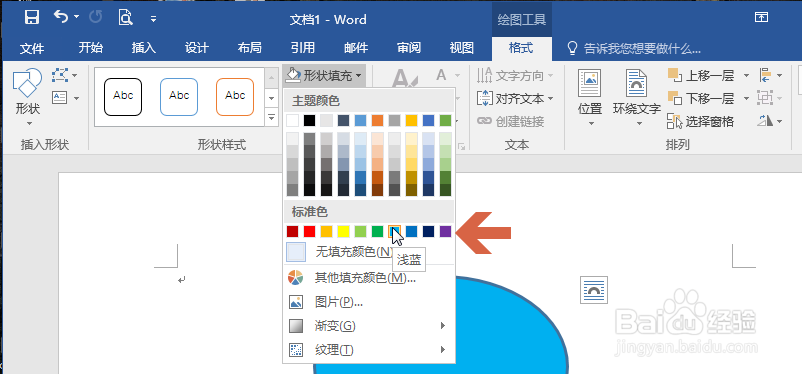Open the 形状 shapes gallery
This screenshot has width=802, height=374.
pyautogui.click(x=28, y=97)
